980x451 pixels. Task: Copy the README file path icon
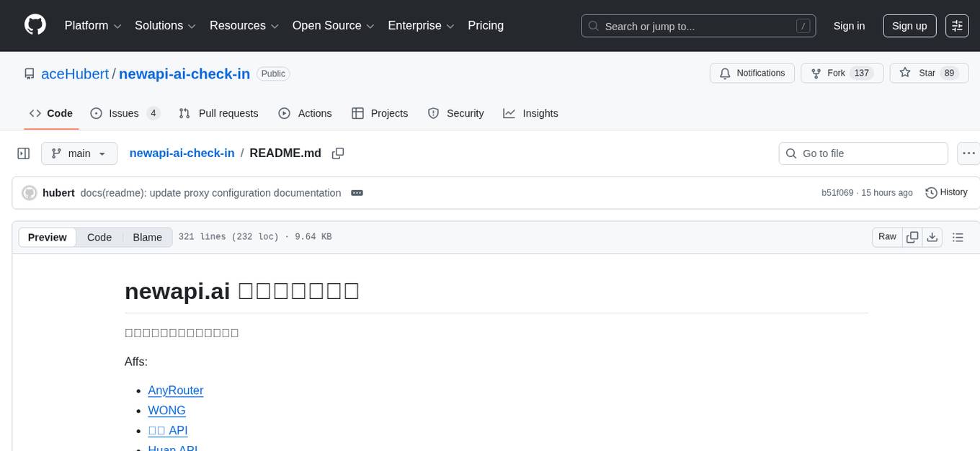pyautogui.click(x=338, y=153)
